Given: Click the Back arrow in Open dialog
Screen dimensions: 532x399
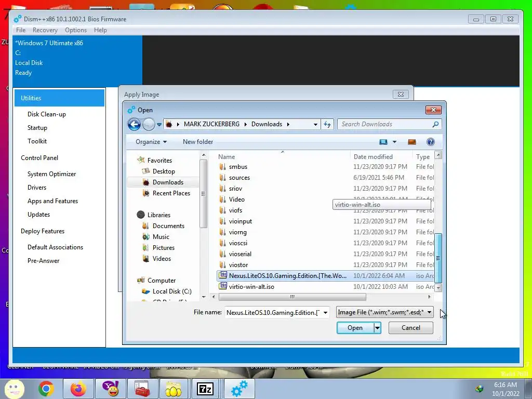Looking at the screenshot, I should point(134,125).
